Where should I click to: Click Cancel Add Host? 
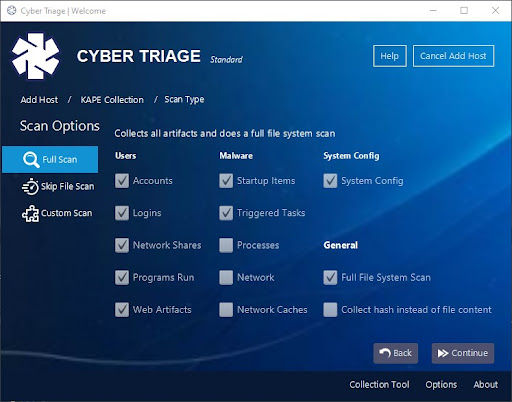point(453,56)
